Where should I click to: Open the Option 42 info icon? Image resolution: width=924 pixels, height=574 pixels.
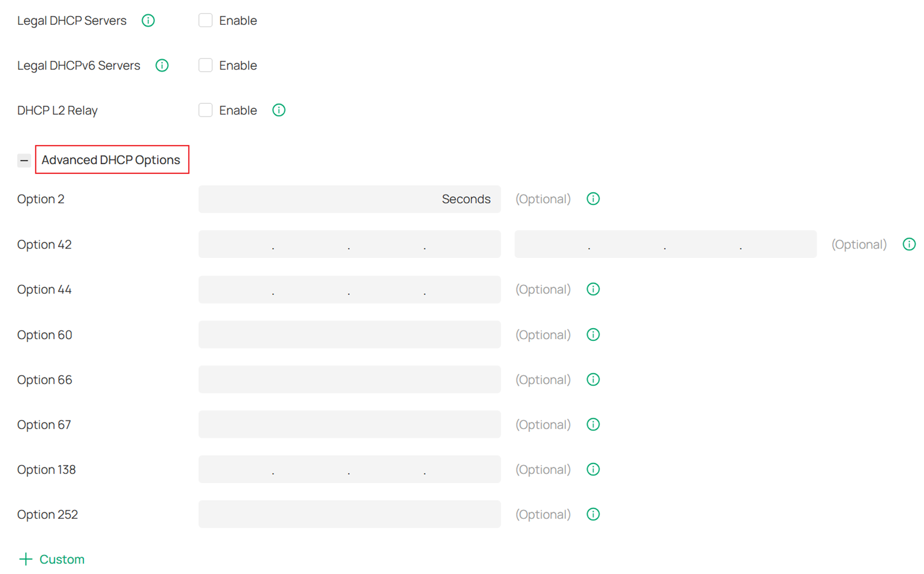coord(909,244)
